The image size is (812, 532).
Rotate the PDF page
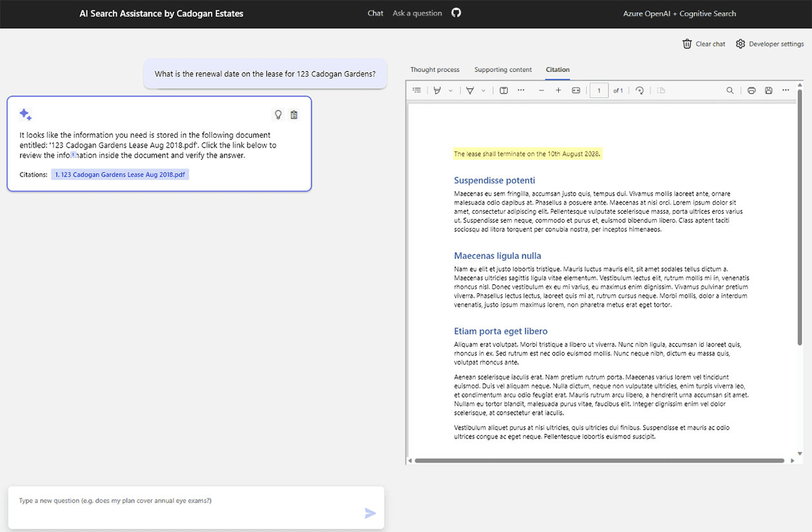[x=639, y=90]
